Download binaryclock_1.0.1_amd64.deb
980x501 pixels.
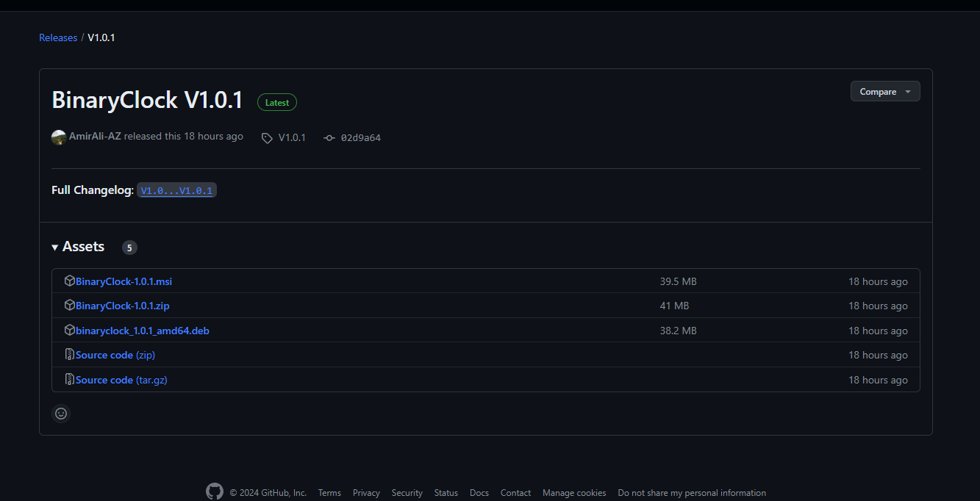pyautogui.click(x=142, y=331)
